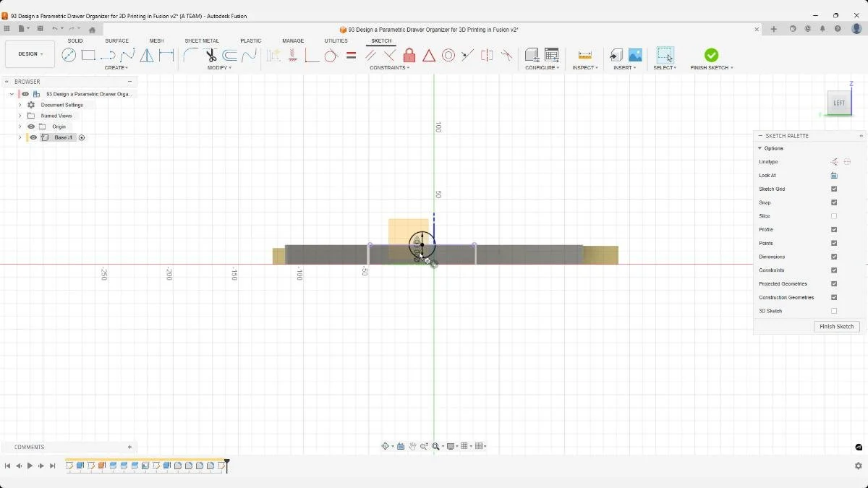Activate the Pan tool in navigation bar

(x=413, y=446)
